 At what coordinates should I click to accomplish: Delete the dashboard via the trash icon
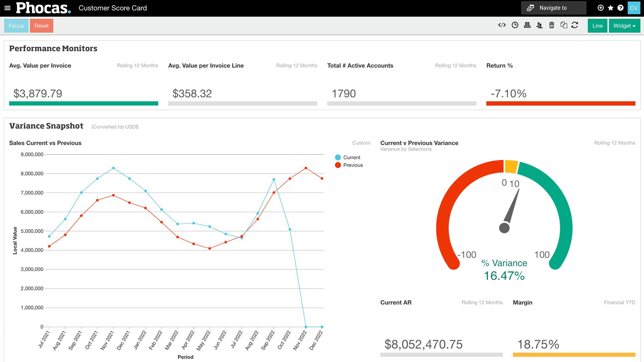coord(552,25)
